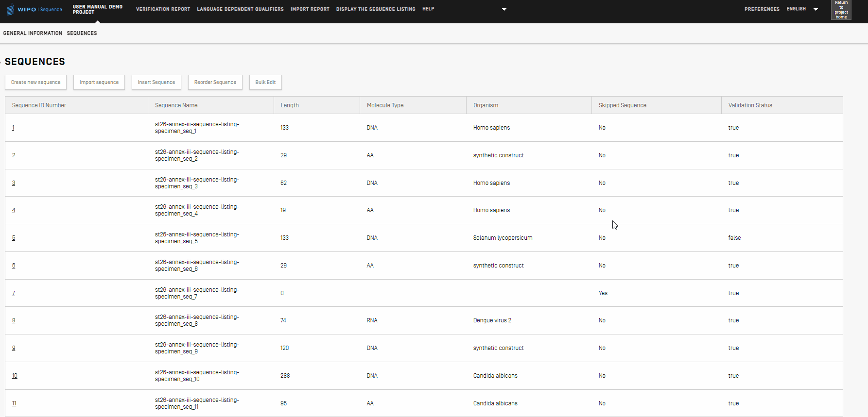Screen dimensions: 868x417
Task: Open Preferences
Action: click(762, 9)
